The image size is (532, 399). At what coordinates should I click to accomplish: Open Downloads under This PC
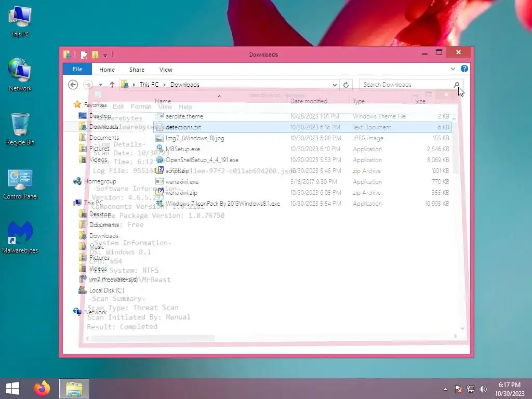[104, 236]
